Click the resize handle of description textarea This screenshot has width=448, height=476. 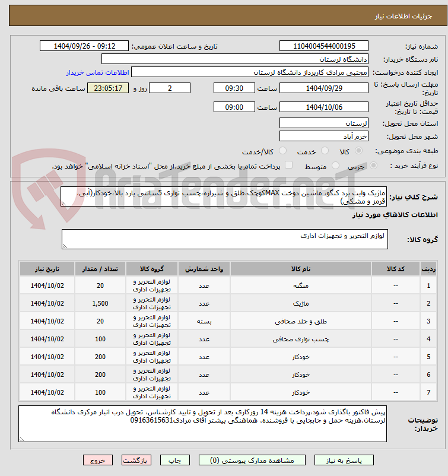pos(63,204)
